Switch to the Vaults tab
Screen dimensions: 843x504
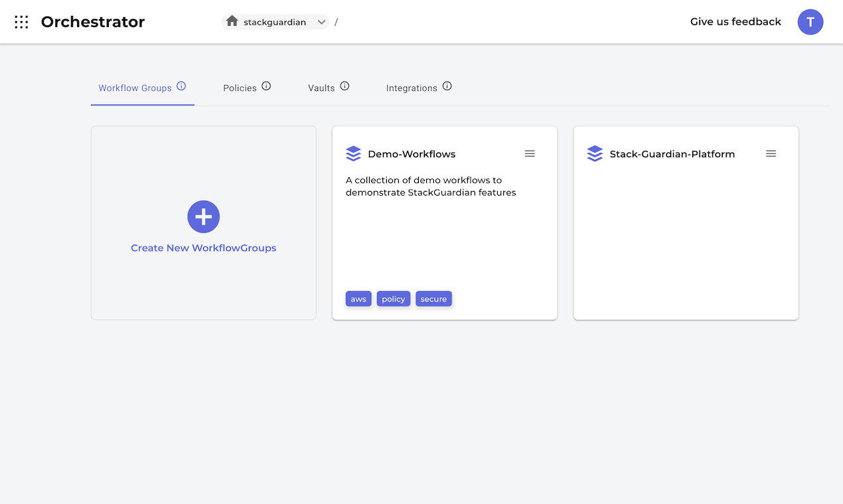click(321, 88)
